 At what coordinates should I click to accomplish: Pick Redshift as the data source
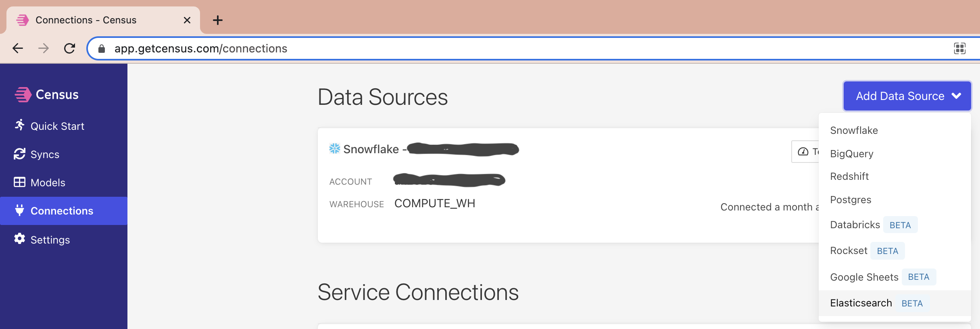(849, 177)
